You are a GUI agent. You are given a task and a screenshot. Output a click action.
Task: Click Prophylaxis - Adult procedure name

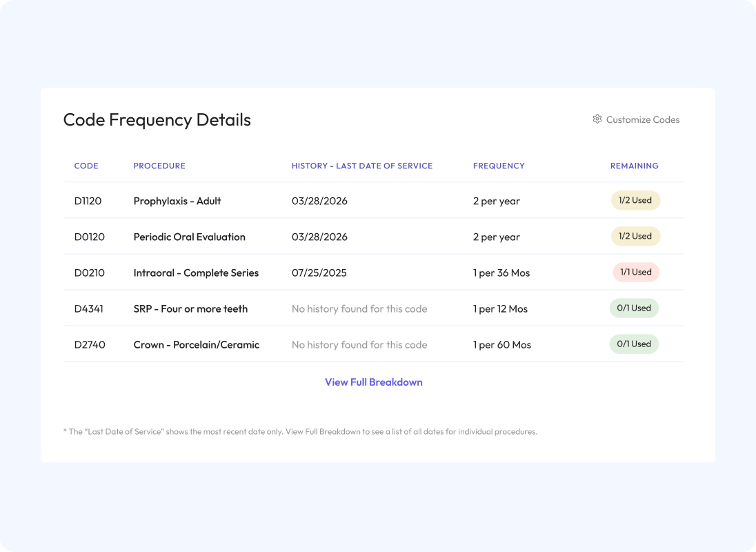[x=177, y=201]
